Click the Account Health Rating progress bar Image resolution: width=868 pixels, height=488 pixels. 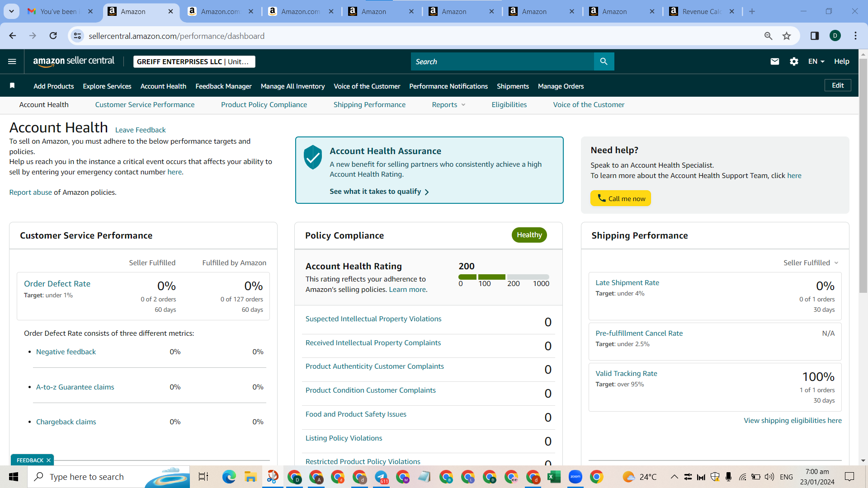click(504, 277)
